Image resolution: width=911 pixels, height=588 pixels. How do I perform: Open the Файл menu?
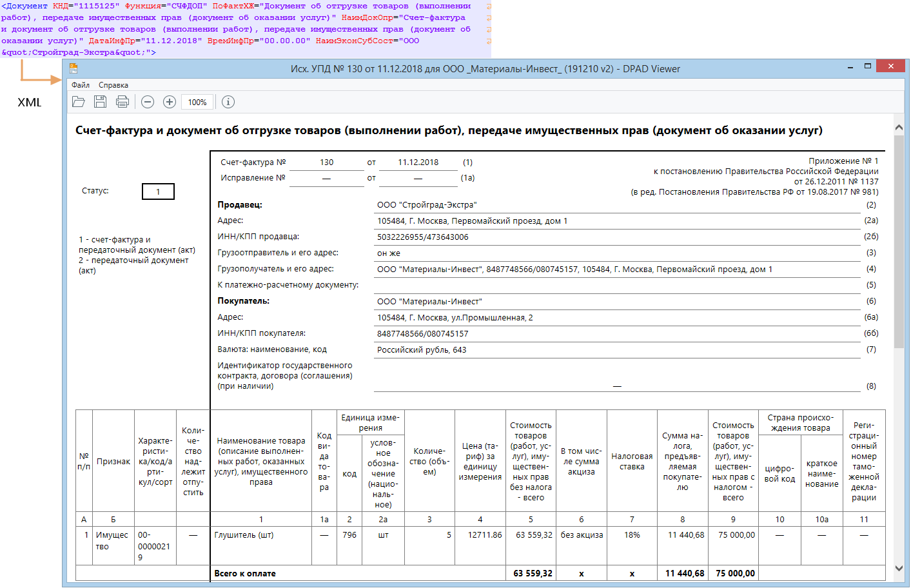[x=81, y=85]
